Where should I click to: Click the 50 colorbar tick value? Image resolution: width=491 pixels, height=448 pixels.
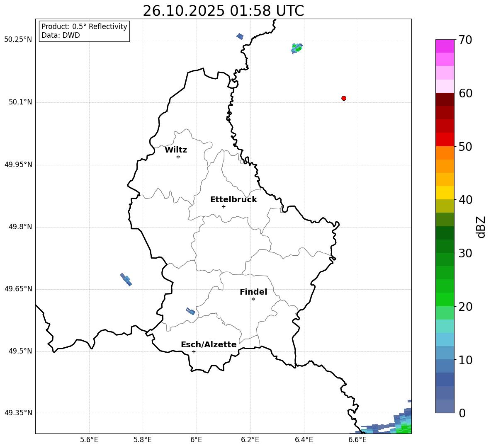coord(465,147)
